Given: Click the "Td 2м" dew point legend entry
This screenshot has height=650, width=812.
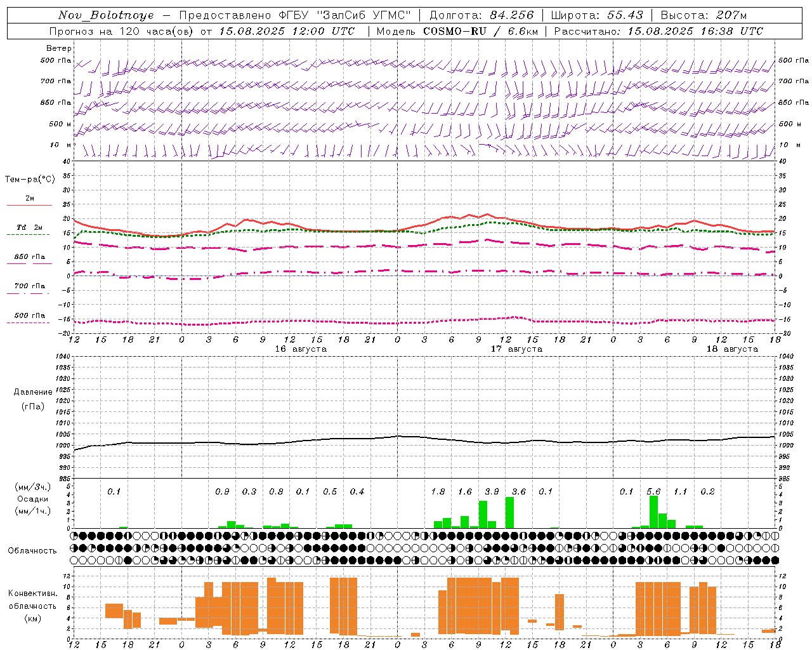Looking at the screenshot, I should coord(30,227).
